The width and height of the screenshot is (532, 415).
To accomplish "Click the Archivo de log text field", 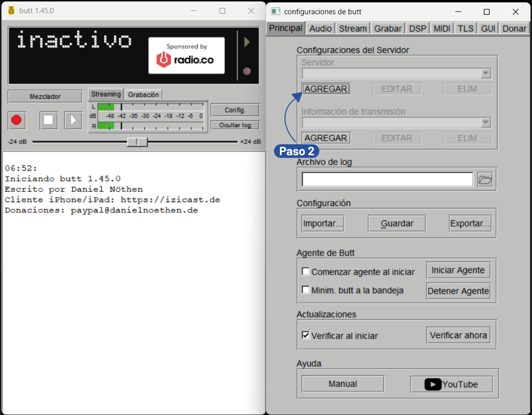I will (x=387, y=180).
